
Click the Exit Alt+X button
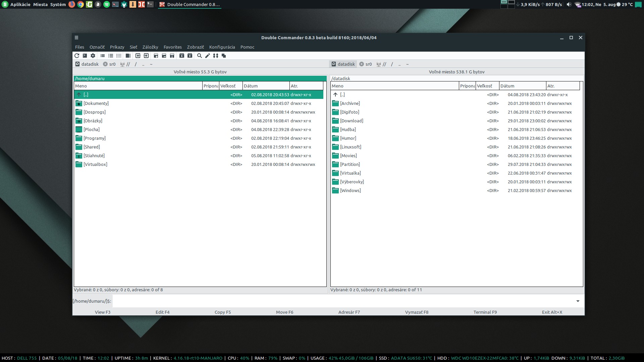pyautogui.click(x=552, y=312)
